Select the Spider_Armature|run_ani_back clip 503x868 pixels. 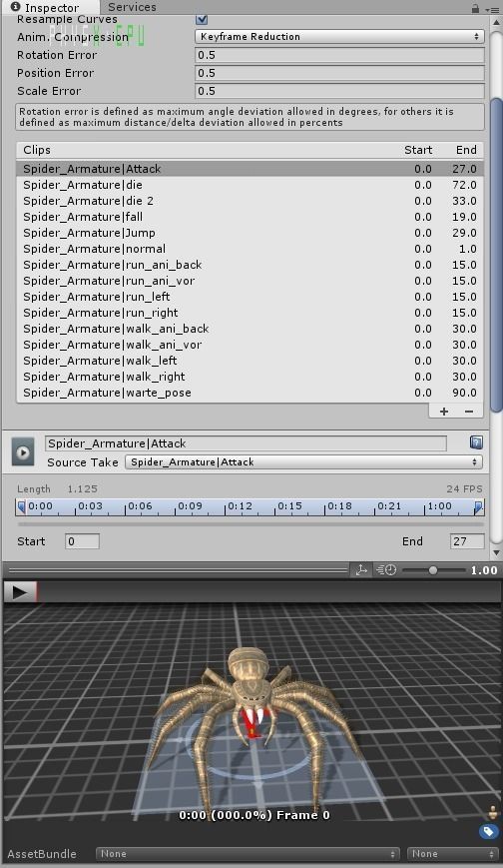(250, 265)
